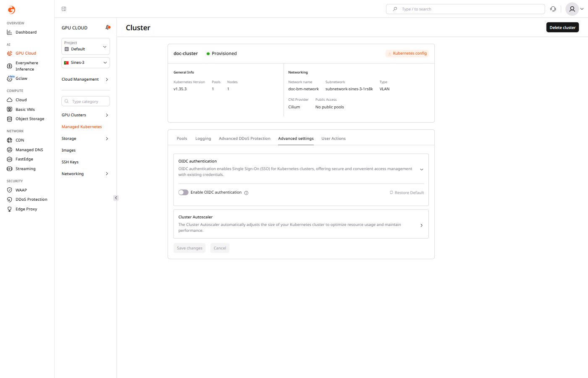Click the doc-cluster name text

tap(186, 54)
